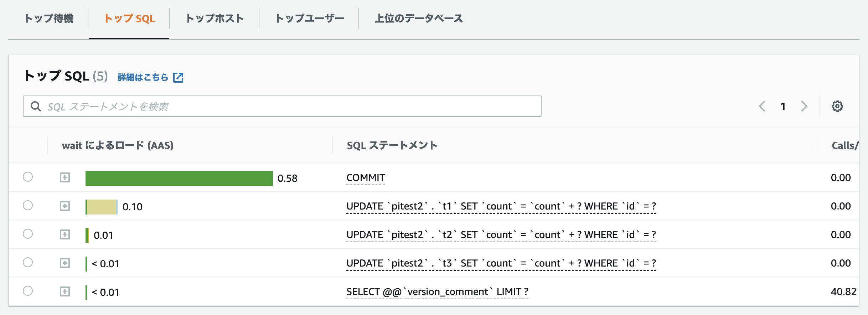
Task: Click the external link icon beside 詳細はこちら
Action: click(178, 77)
